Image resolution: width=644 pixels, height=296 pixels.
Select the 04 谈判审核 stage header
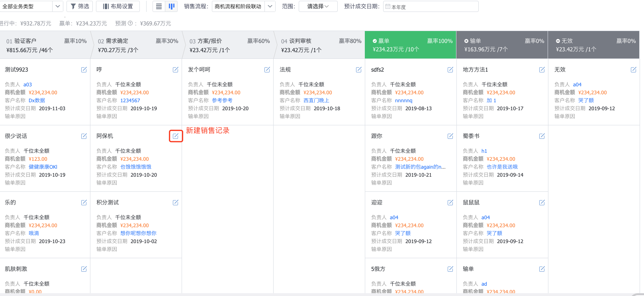pos(320,45)
